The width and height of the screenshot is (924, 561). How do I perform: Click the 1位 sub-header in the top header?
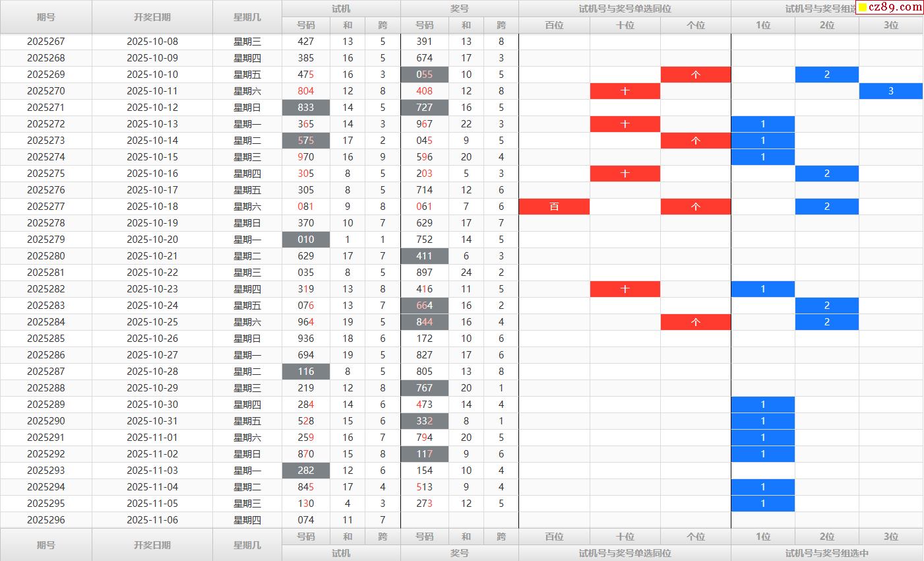point(763,25)
